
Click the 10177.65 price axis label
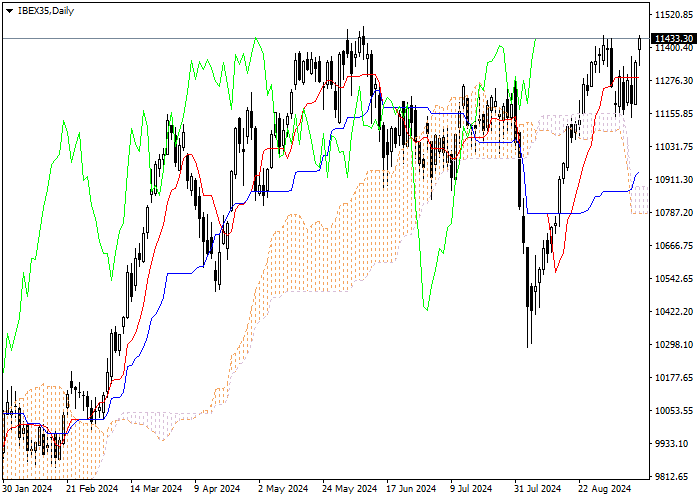pyautogui.click(x=674, y=378)
